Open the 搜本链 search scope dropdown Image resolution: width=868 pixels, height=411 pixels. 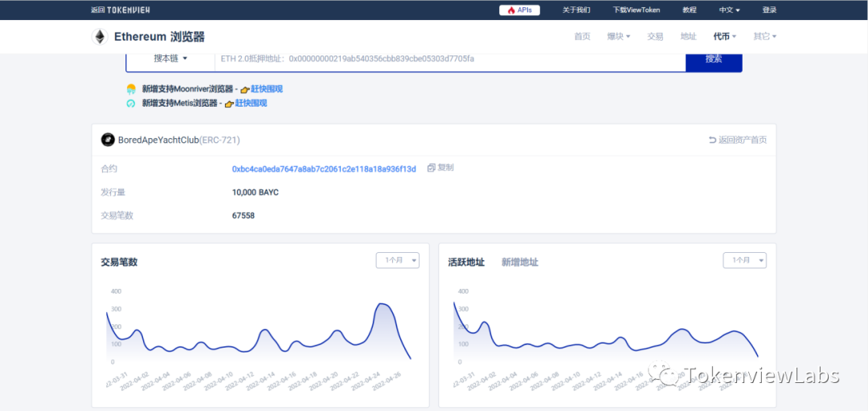[170, 59]
